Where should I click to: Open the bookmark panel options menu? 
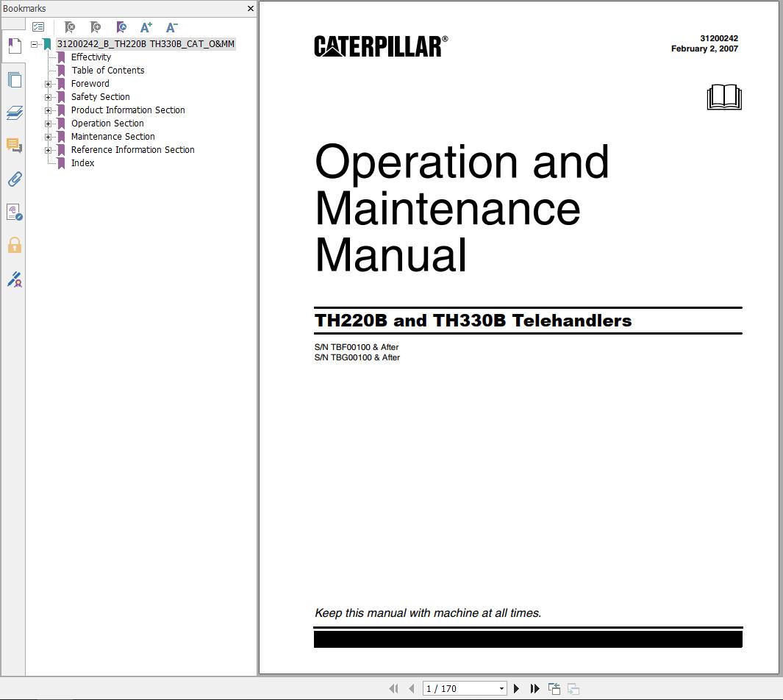point(38,26)
